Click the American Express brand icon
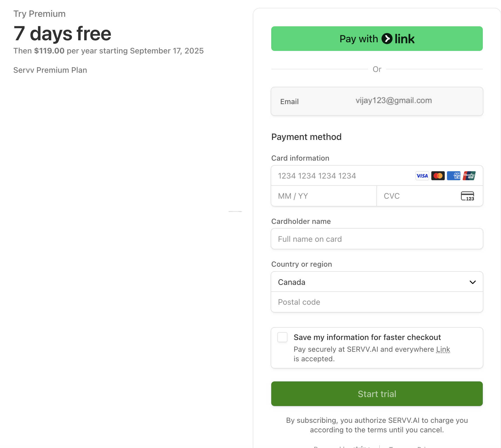Screen dimensions: 501x448 click(x=453, y=176)
